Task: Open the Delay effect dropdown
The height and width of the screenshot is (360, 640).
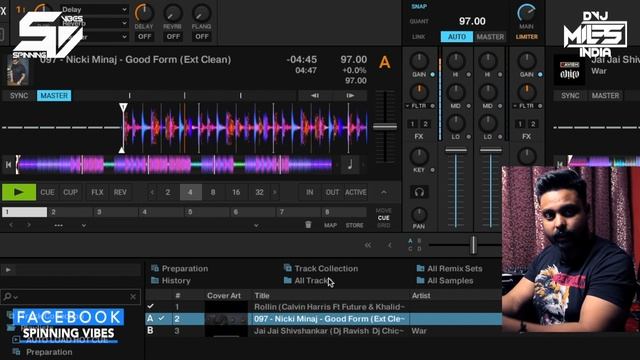Action: coord(94,9)
